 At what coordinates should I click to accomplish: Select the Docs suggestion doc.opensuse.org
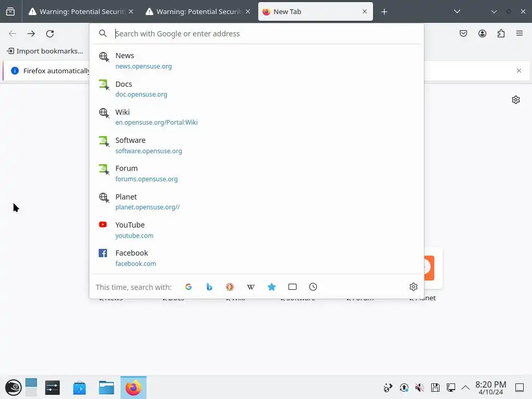[257, 89]
